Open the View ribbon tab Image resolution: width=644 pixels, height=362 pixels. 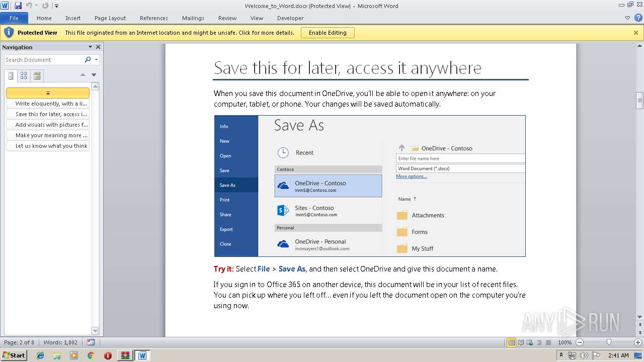(257, 18)
